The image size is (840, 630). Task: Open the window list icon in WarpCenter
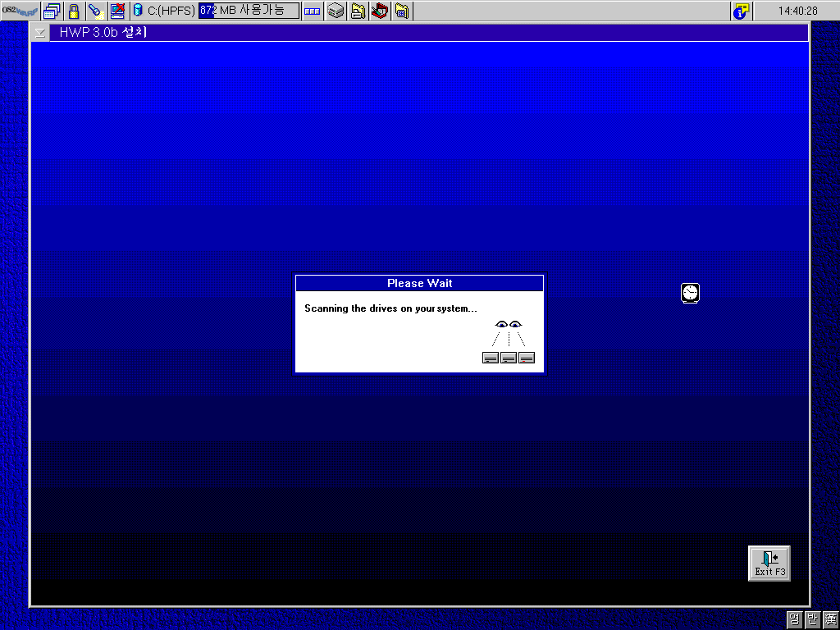click(x=52, y=11)
